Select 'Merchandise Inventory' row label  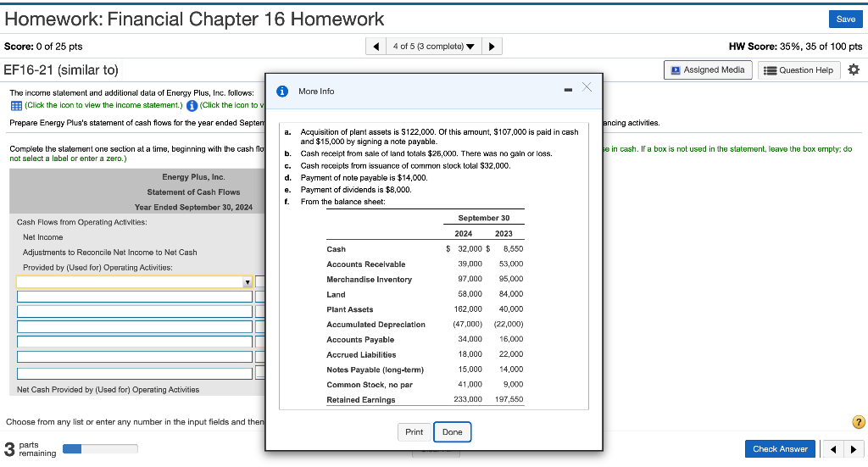(x=370, y=280)
